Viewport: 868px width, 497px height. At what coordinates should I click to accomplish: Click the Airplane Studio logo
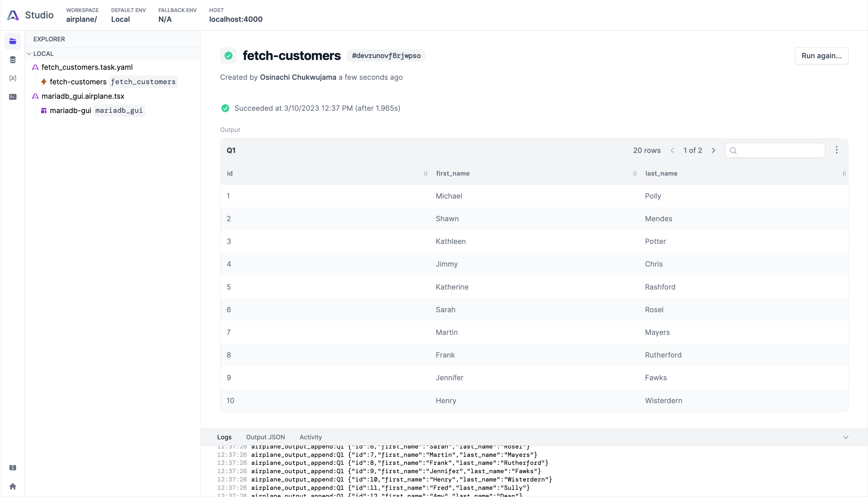coord(13,15)
